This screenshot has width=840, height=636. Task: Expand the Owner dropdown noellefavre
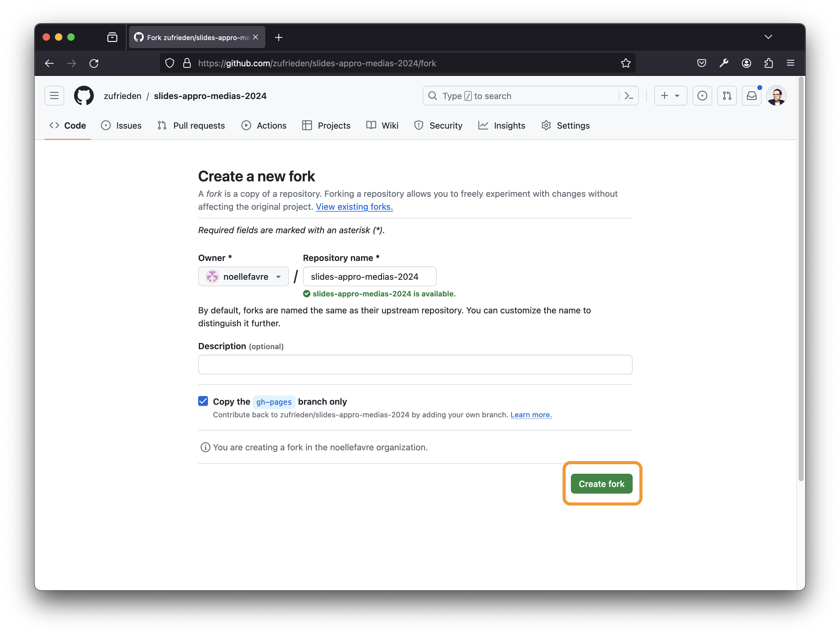(243, 277)
